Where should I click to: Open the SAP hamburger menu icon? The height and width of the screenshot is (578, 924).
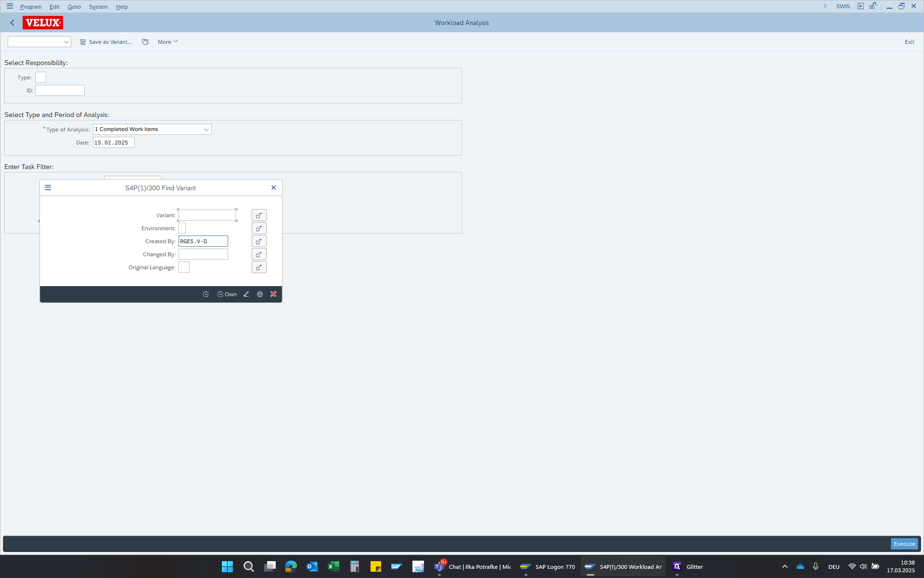10,6
